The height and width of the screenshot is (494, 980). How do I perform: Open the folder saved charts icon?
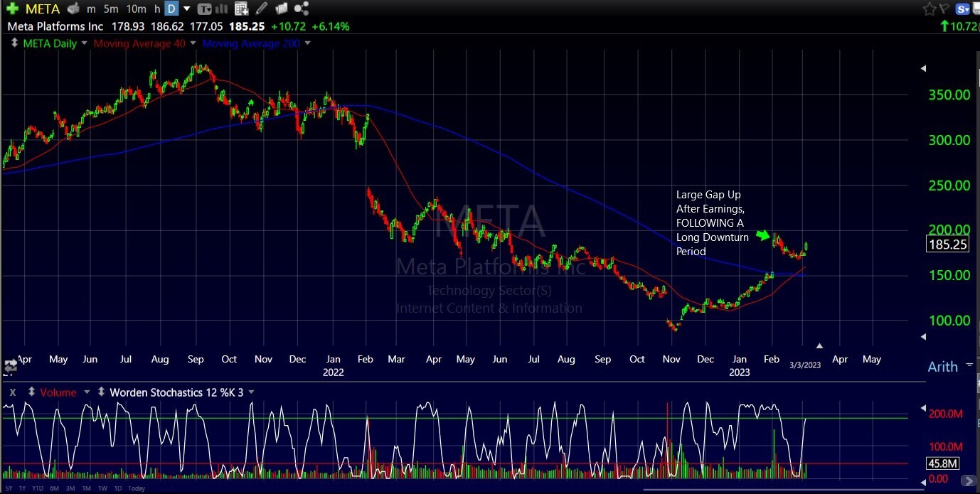click(x=281, y=9)
